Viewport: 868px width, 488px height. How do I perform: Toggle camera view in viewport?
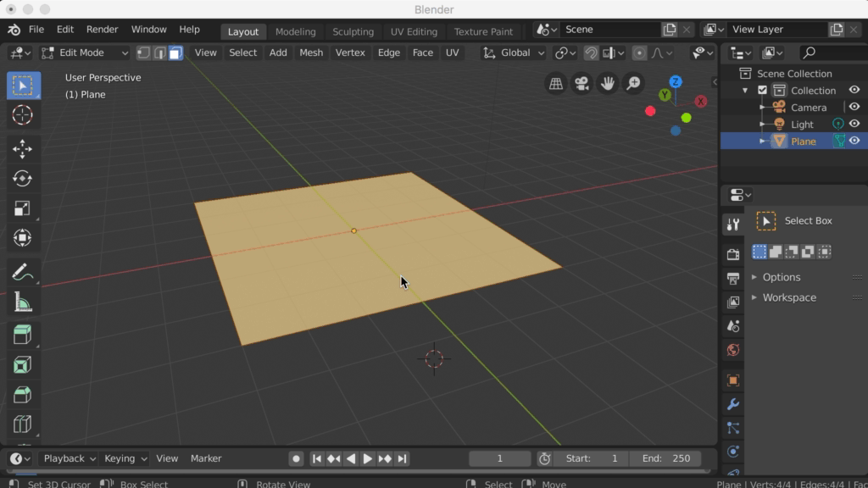581,83
